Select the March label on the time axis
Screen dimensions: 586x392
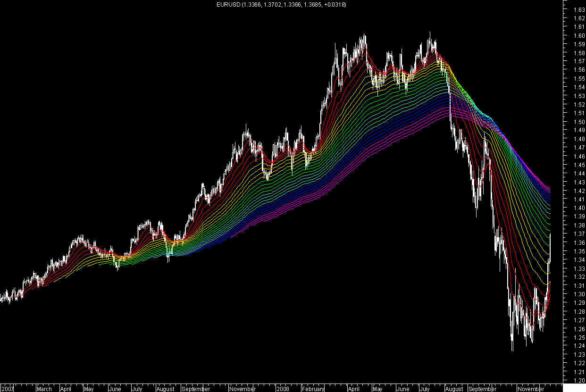(45, 389)
